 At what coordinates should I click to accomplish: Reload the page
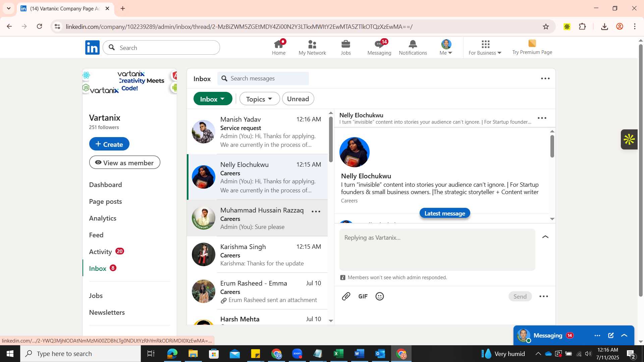[x=40, y=26]
